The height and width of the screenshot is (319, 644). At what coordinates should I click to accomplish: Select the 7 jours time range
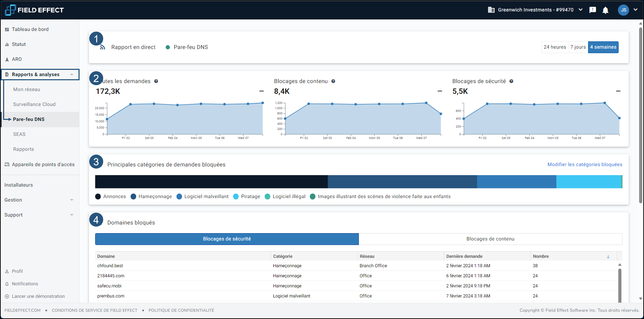pos(578,47)
